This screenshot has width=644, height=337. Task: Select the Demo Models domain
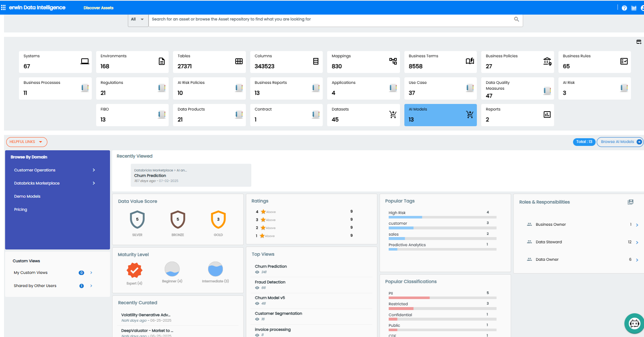point(27,196)
